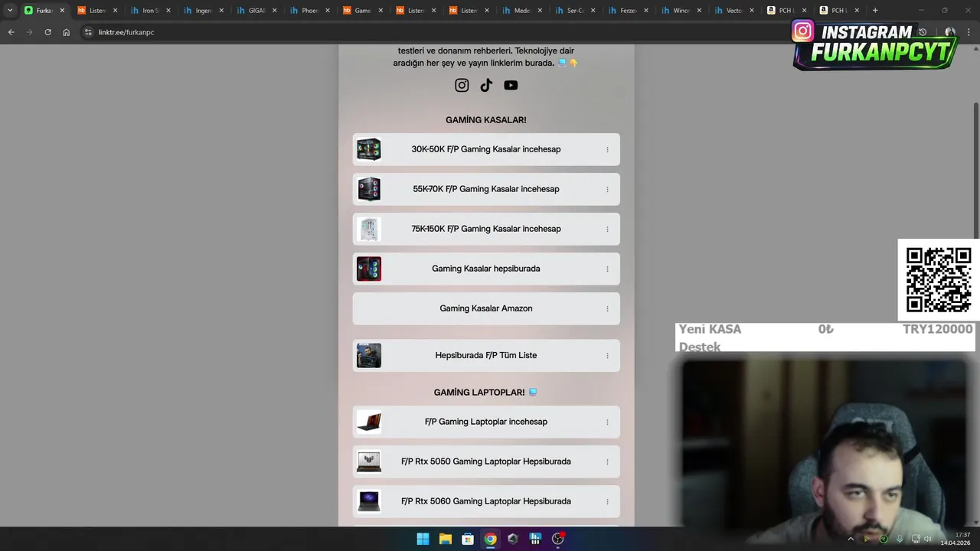Reload the linktr.ee page
Screen dimensions: 980x551
pyautogui.click(x=47, y=32)
